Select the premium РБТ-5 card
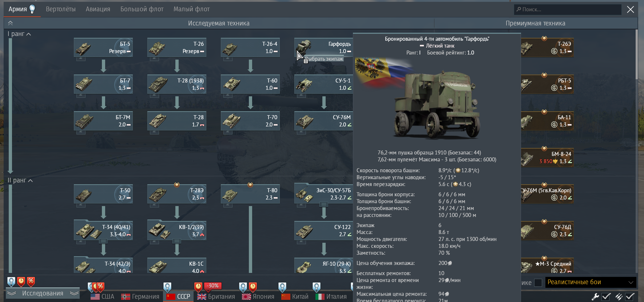 point(547,84)
